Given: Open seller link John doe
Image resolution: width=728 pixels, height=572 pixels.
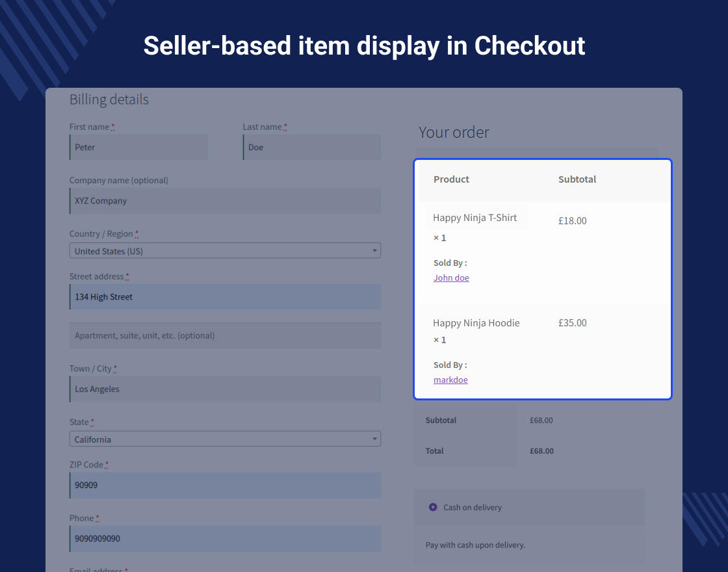Looking at the screenshot, I should (x=451, y=278).
